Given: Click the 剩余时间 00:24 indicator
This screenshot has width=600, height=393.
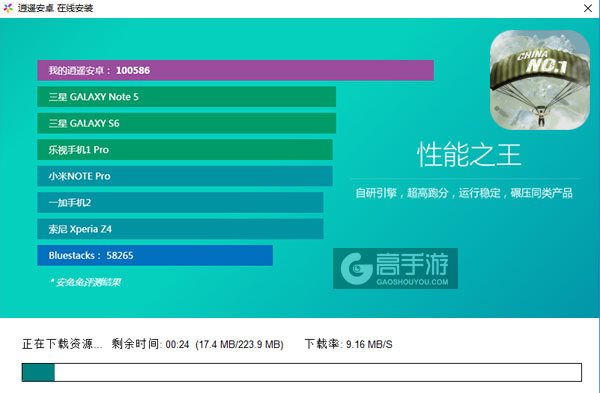Looking at the screenshot, I should point(150,344).
